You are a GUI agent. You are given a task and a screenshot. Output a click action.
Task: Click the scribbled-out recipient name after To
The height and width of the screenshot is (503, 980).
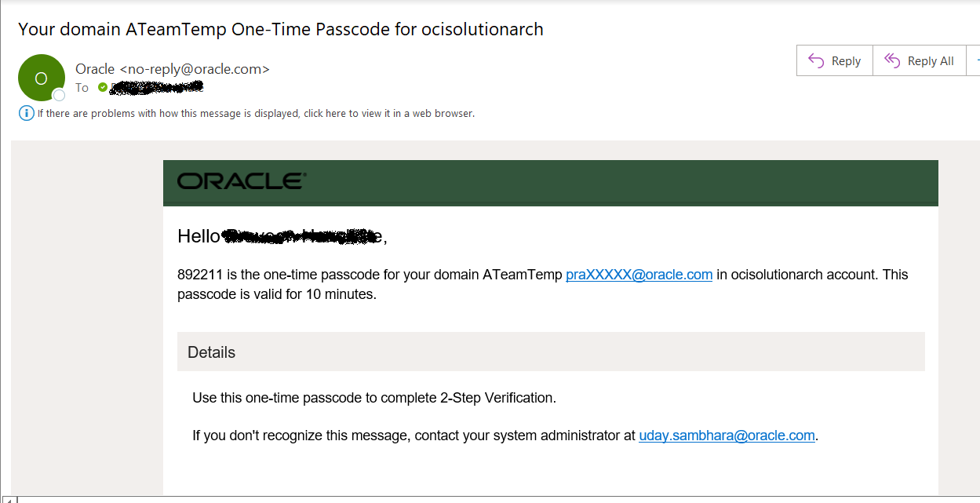(x=157, y=88)
